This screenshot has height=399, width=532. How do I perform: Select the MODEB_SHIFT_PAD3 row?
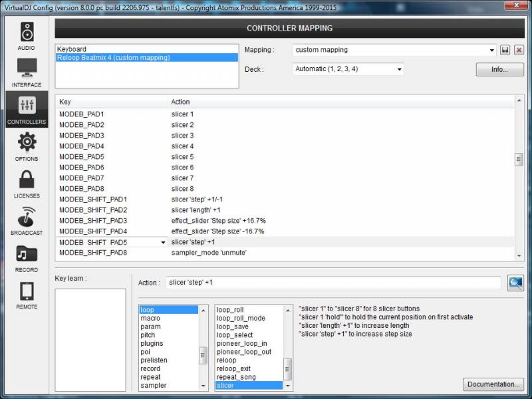click(x=285, y=221)
